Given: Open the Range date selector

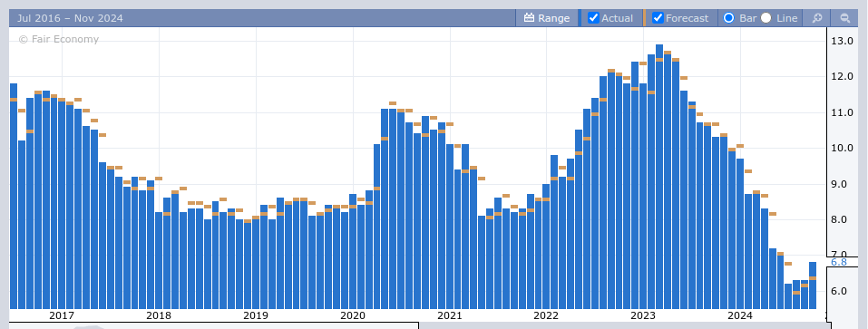Looking at the screenshot, I should 546,18.
